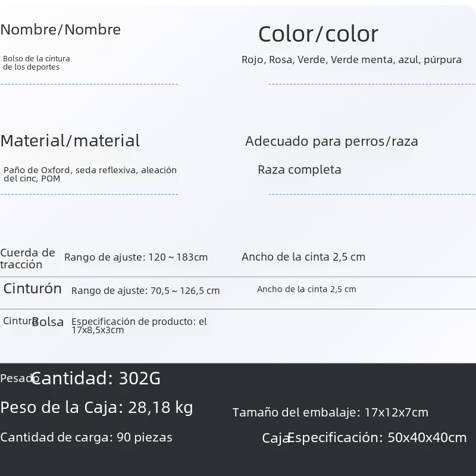Click the Nombre/Nombre heading
The width and height of the screenshot is (476, 476).
coord(61,30)
